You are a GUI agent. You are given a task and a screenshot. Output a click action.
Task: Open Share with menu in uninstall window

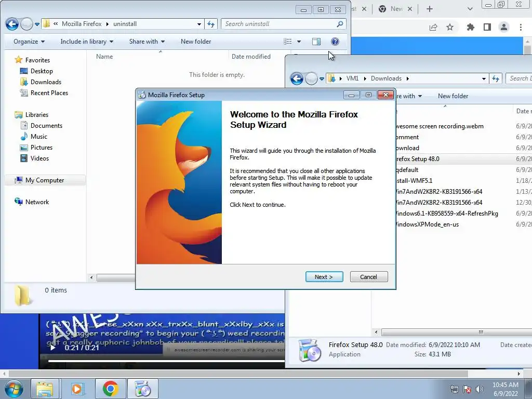click(147, 42)
